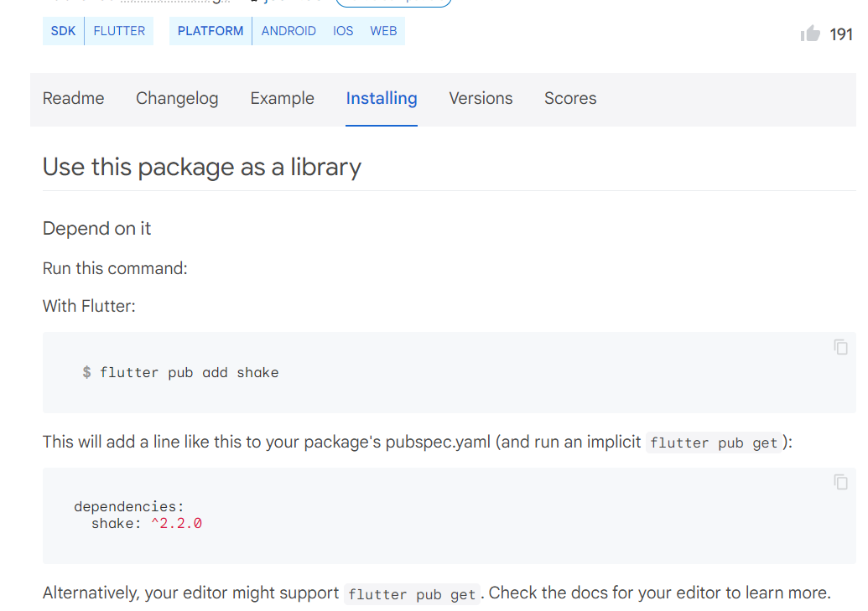Click the FLUTTER SDK tag
Viewport: 868px width, 611px height.
[x=119, y=31]
